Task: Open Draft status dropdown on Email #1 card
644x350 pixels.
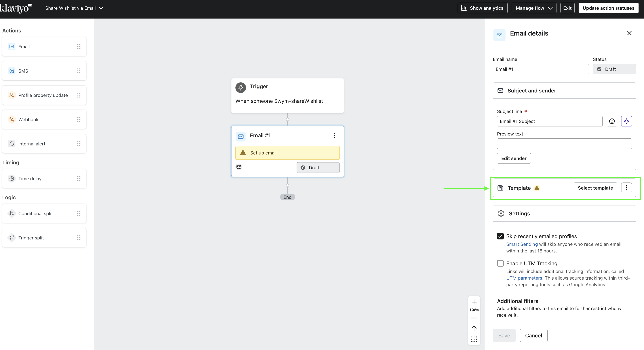Action: click(x=318, y=167)
